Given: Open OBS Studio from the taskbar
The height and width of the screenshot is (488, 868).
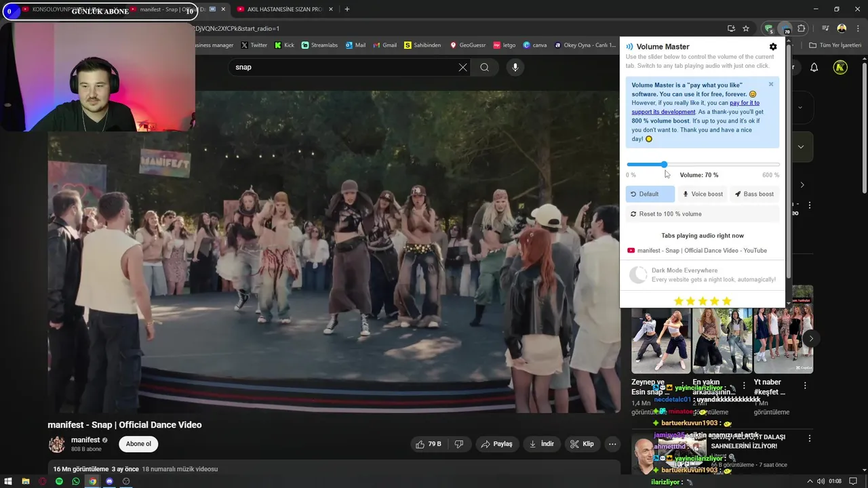Looking at the screenshot, I should (x=126, y=481).
